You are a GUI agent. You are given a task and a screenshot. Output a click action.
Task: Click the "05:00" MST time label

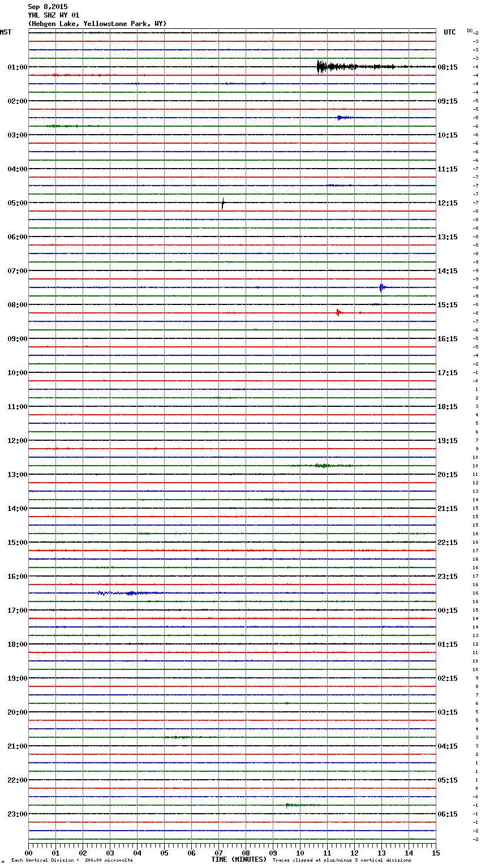click(x=18, y=203)
